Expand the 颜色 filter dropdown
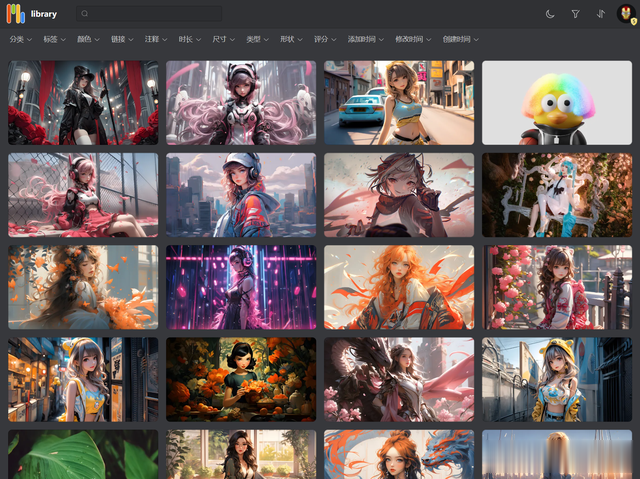Image resolution: width=640 pixels, height=479 pixels. tap(88, 39)
